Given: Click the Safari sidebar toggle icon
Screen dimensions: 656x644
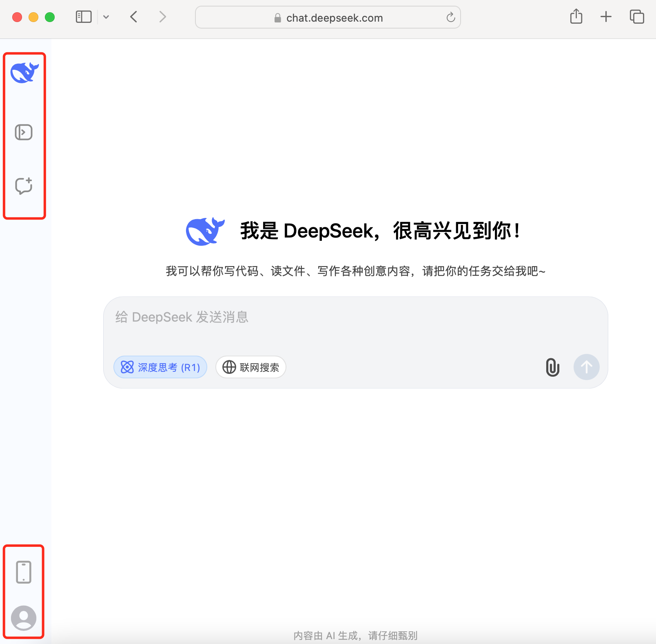Looking at the screenshot, I should (84, 17).
